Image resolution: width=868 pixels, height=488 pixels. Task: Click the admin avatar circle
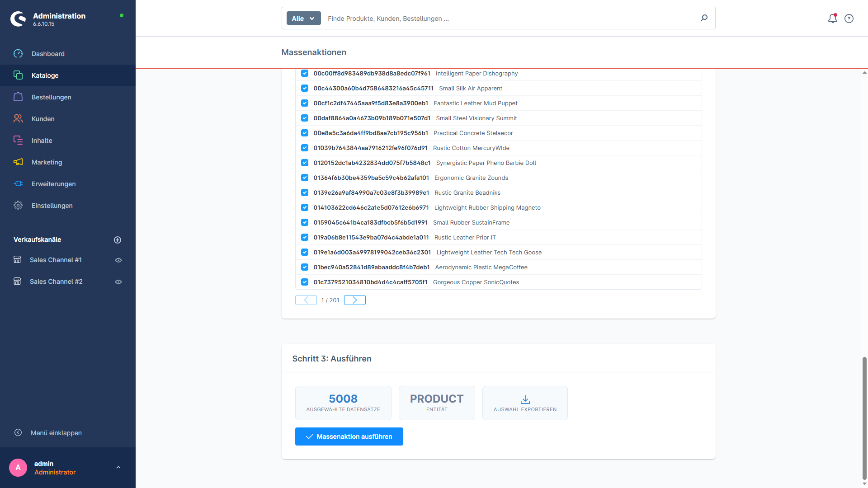[x=18, y=468]
